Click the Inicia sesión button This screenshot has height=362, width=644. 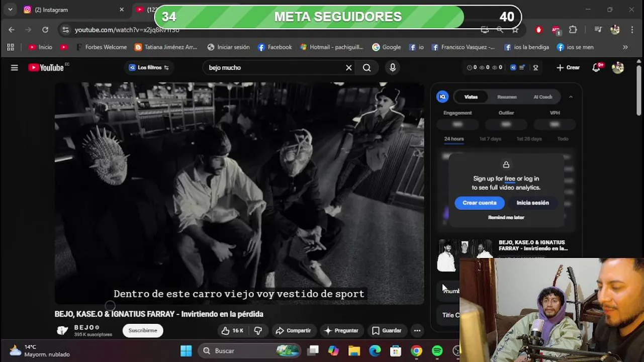[533, 203]
